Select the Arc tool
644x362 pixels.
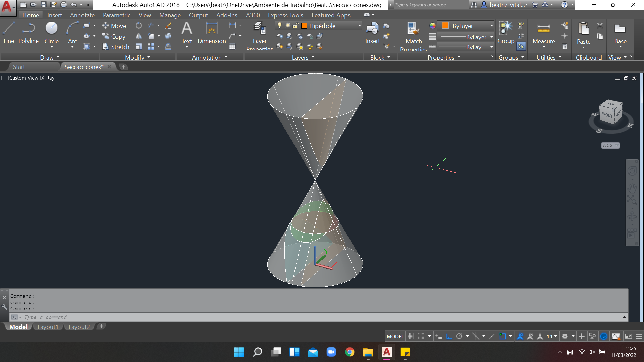click(72, 33)
